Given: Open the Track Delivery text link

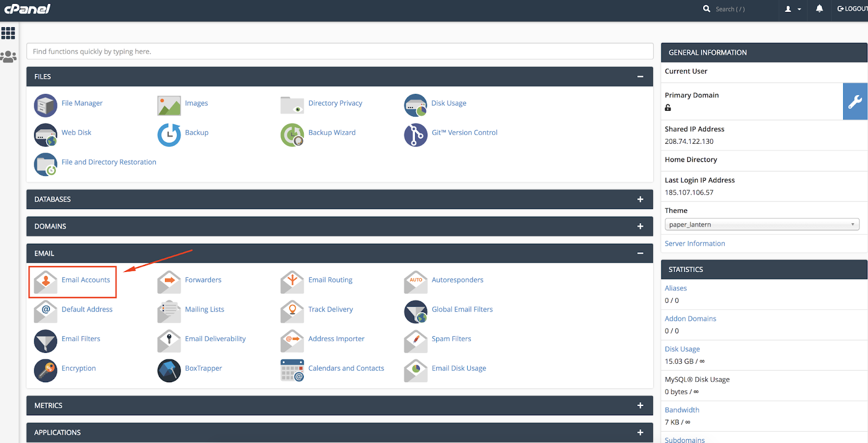Looking at the screenshot, I should [x=330, y=309].
